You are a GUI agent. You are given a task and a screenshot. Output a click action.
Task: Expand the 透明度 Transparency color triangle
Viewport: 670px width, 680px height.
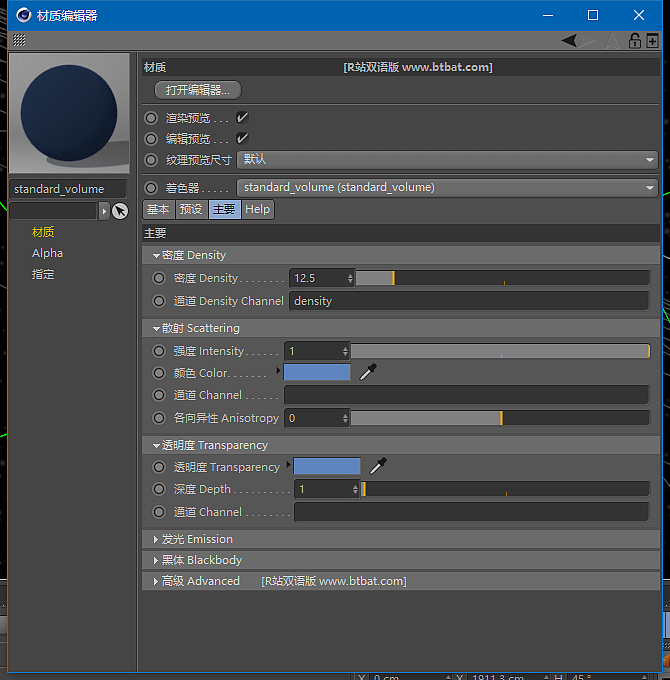[x=288, y=464]
